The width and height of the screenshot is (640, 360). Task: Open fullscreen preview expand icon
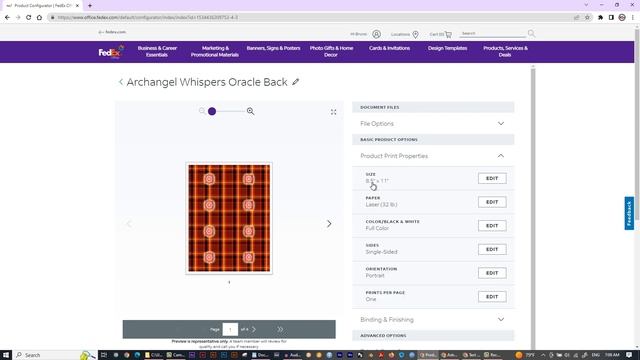pos(333,112)
